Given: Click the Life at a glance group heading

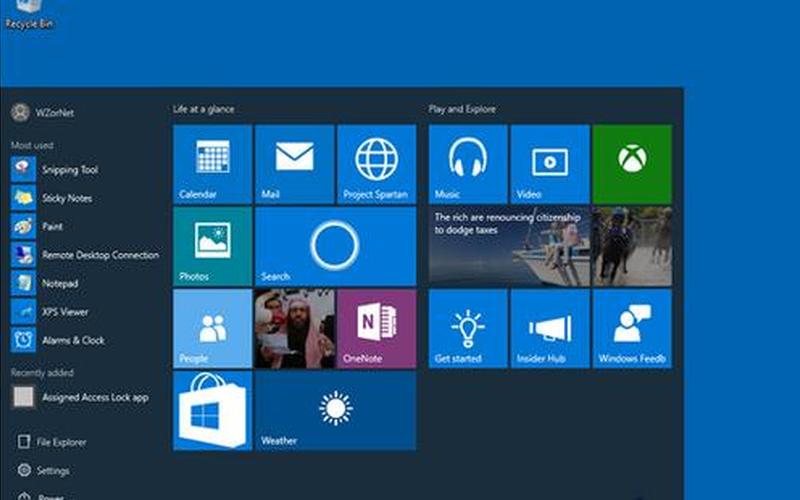Looking at the screenshot, I should [204, 109].
